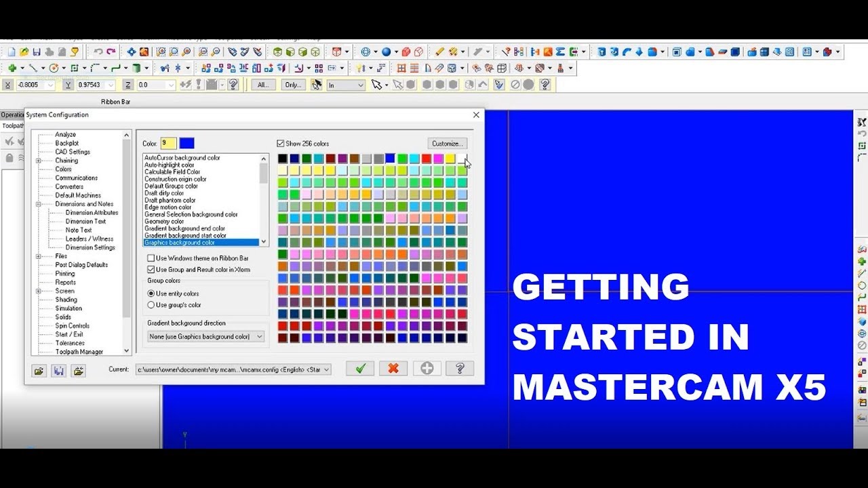
Task: Open Gradient background direction dropdown
Action: pyautogui.click(x=206, y=336)
